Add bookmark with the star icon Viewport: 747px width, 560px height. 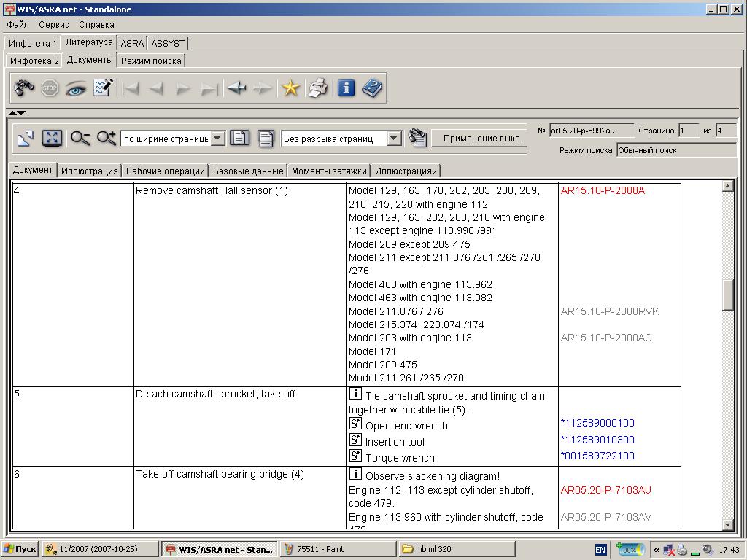click(x=290, y=88)
